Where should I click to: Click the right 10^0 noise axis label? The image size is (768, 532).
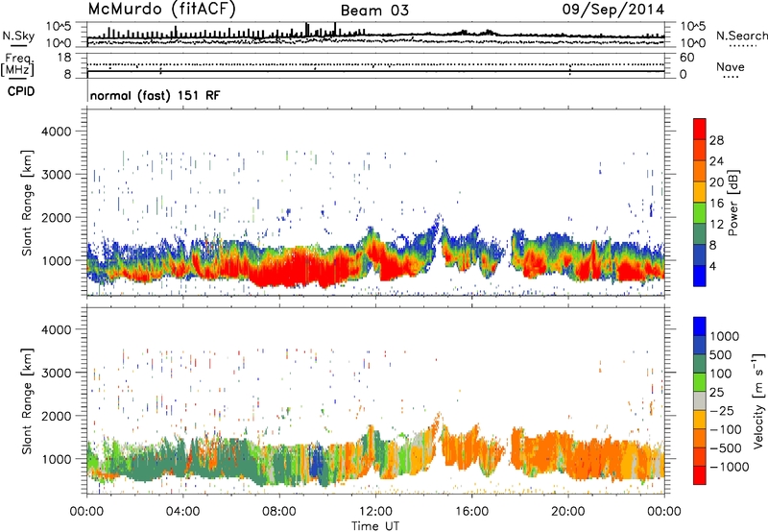tap(692, 43)
